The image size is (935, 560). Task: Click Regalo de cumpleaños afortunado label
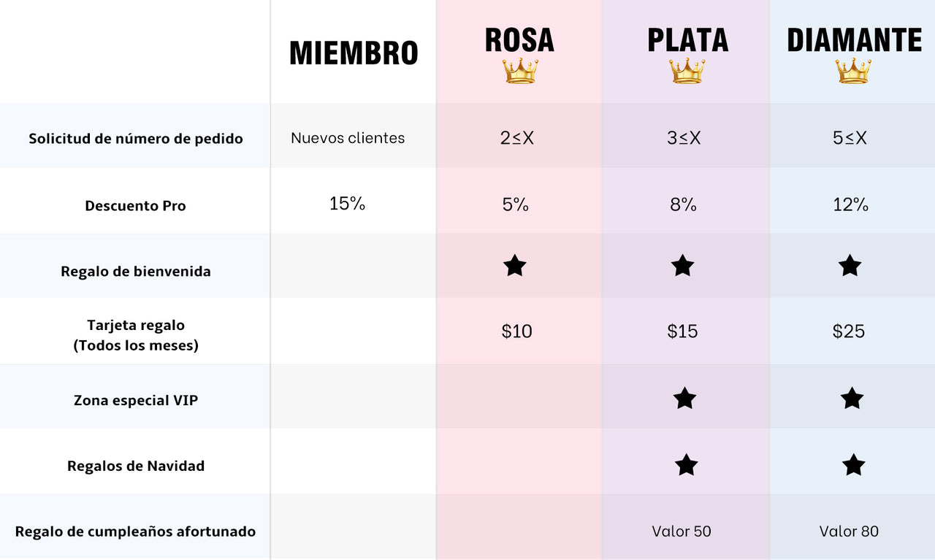click(136, 532)
